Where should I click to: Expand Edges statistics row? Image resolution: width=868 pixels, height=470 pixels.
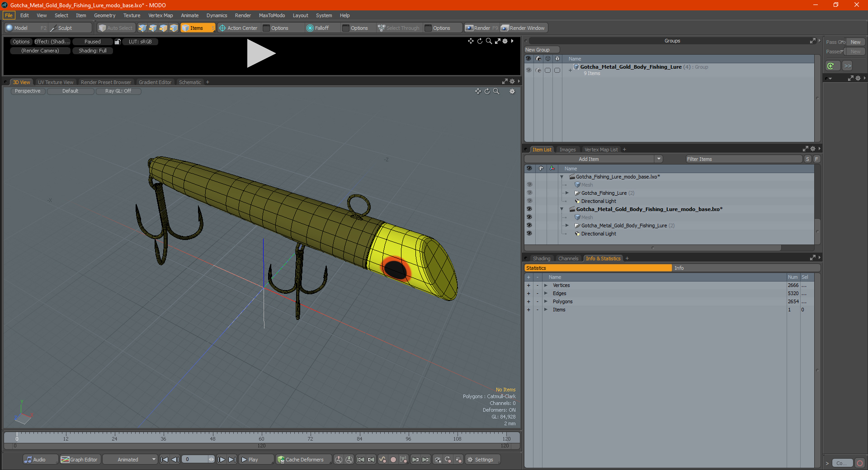click(x=546, y=293)
